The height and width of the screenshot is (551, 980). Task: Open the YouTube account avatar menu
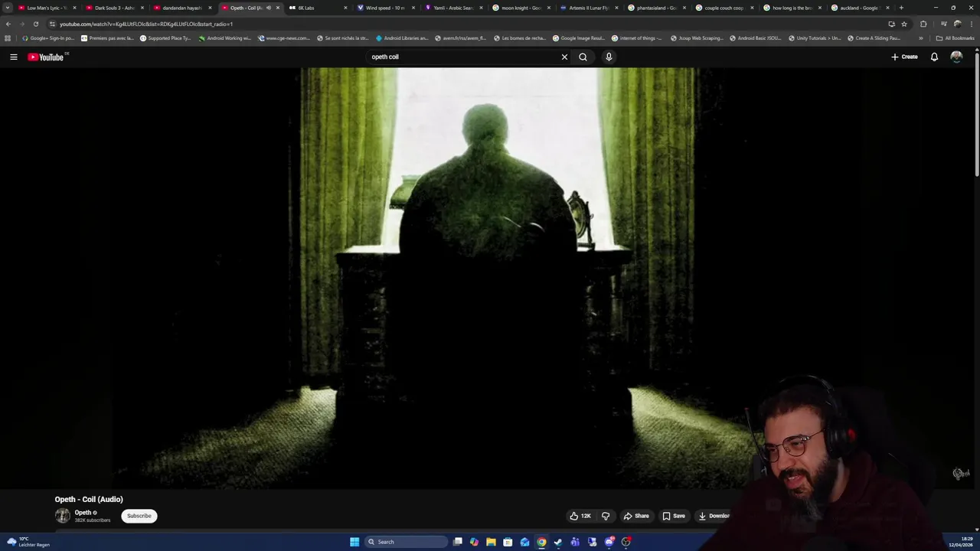click(x=956, y=57)
